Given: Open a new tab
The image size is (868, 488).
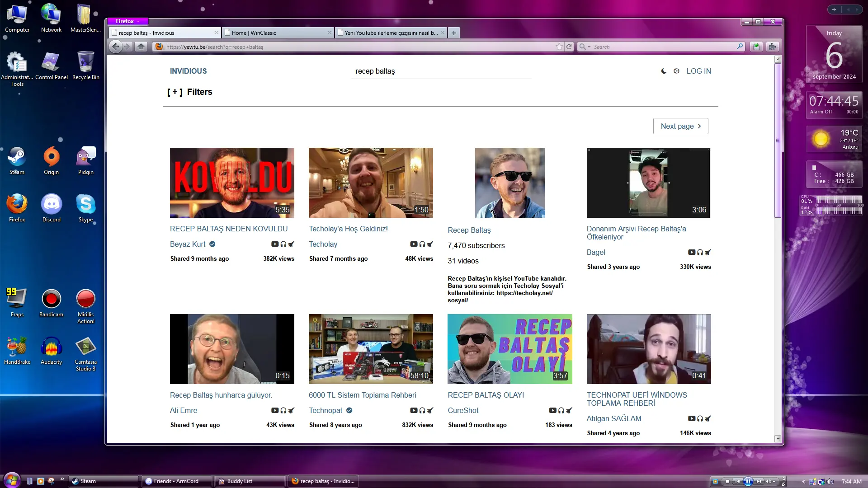Looking at the screenshot, I should point(454,33).
